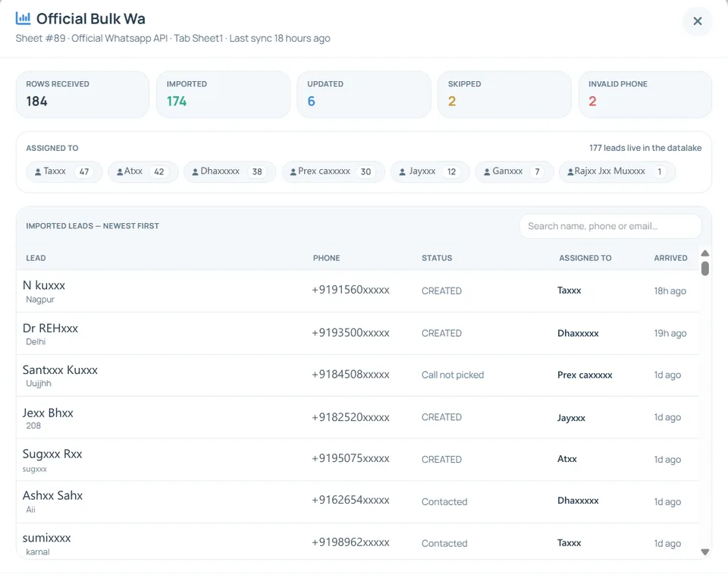Viewport: 728px width, 578px height.
Task: Click Contacted status in Ashxx Sahx row
Action: (x=444, y=502)
